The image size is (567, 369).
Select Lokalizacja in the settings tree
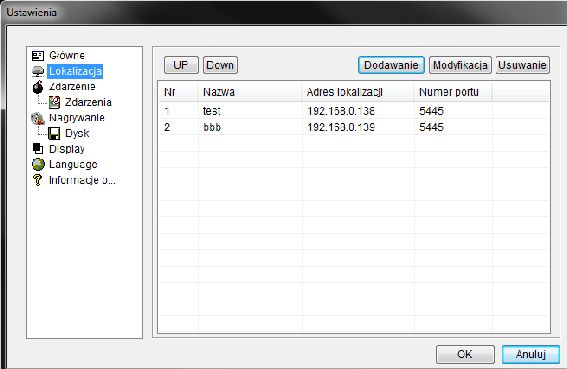tap(75, 71)
